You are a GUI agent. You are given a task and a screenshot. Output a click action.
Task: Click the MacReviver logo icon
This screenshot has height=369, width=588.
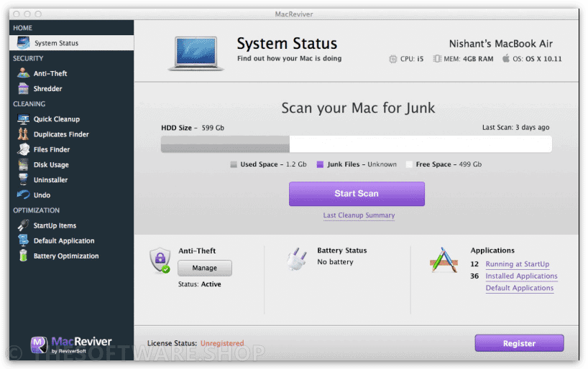[x=39, y=345]
